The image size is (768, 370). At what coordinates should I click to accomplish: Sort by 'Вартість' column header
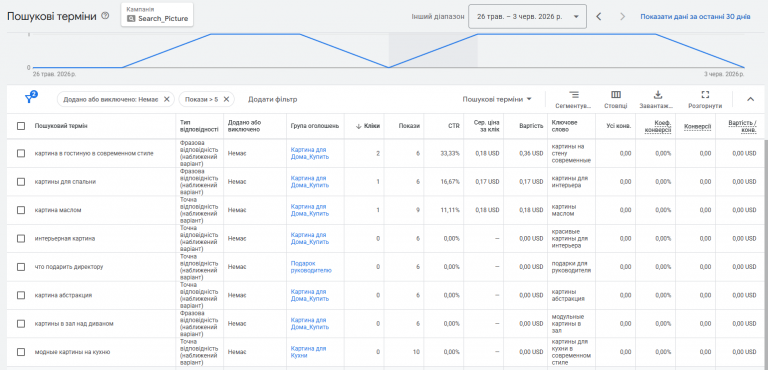(x=531, y=126)
